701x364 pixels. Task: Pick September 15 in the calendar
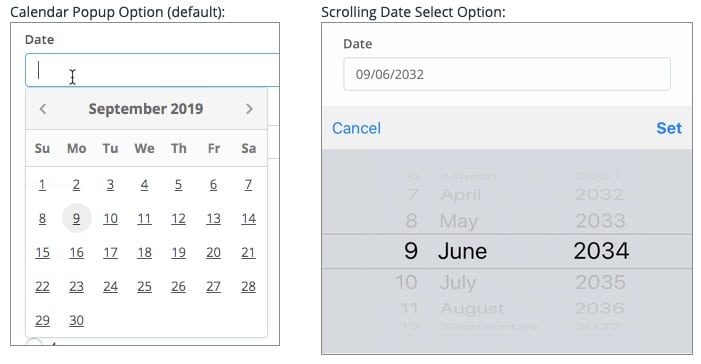point(42,253)
